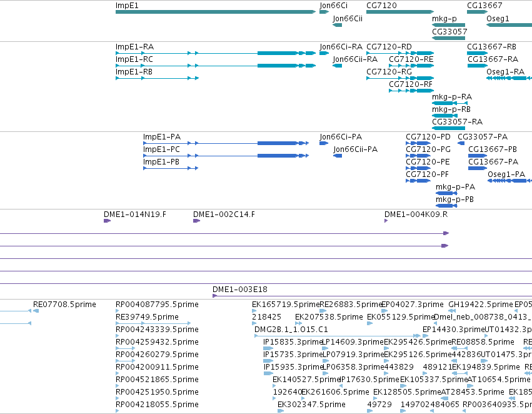Screen dimensions: 532x414
Task: Select protein CG33057-PA
Action: pos(483,137)
